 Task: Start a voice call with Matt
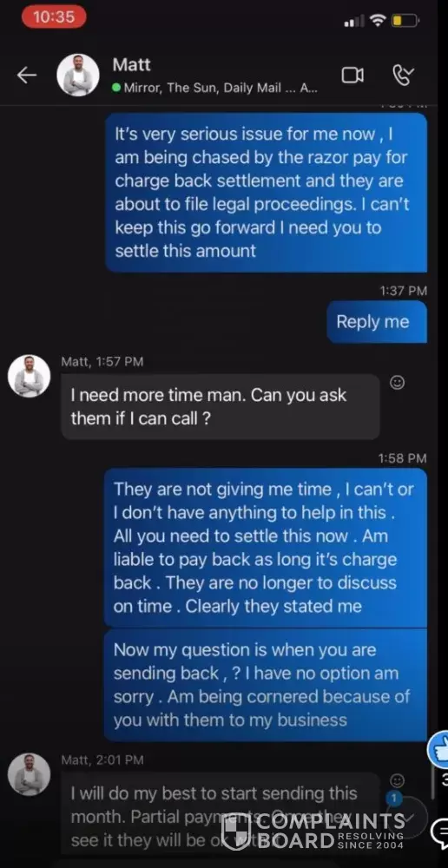click(x=403, y=76)
